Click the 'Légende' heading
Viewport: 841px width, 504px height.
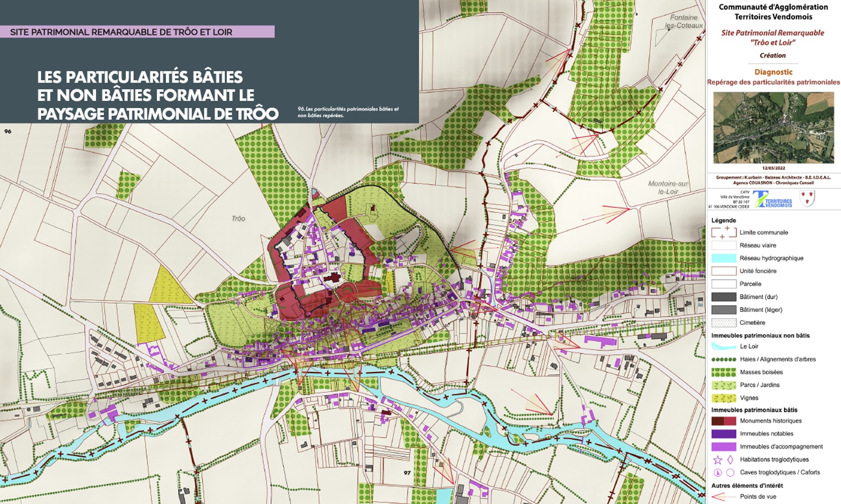coord(723,220)
